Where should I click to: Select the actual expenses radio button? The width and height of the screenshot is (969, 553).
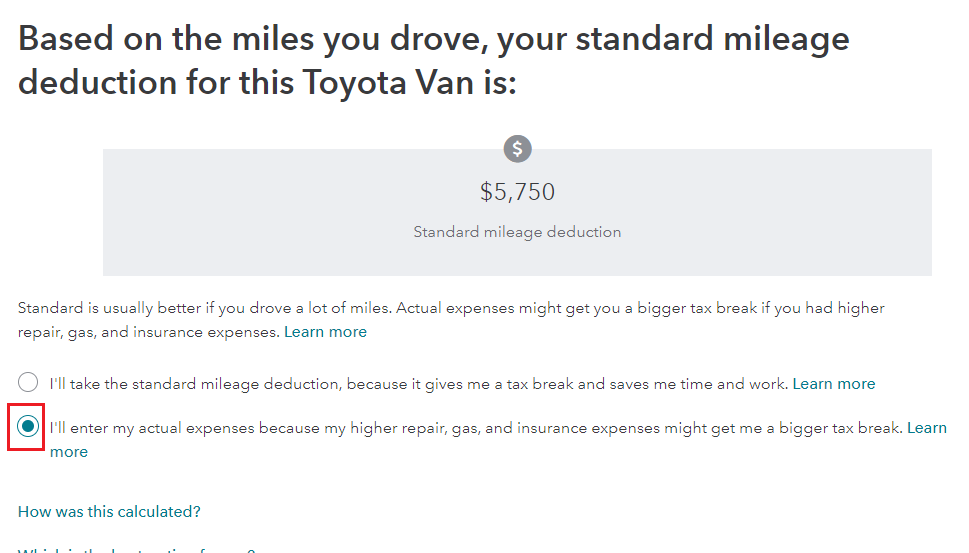(x=28, y=426)
